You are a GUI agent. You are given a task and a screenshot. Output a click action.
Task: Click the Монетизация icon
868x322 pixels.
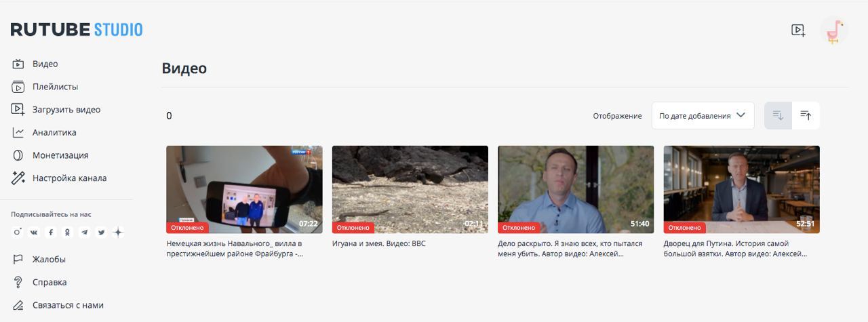click(18, 155)
